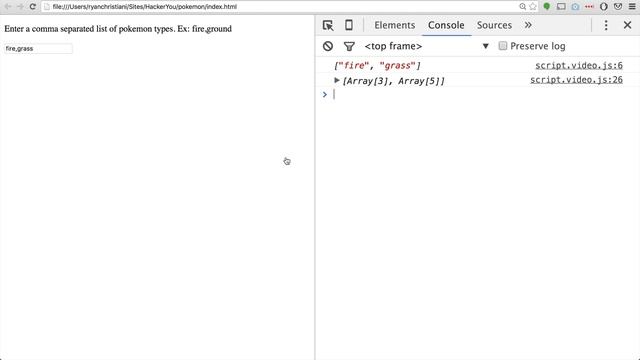Viewport: 640px width, 360px height.
Task: Open the console filter
Action: click(349, 47)
